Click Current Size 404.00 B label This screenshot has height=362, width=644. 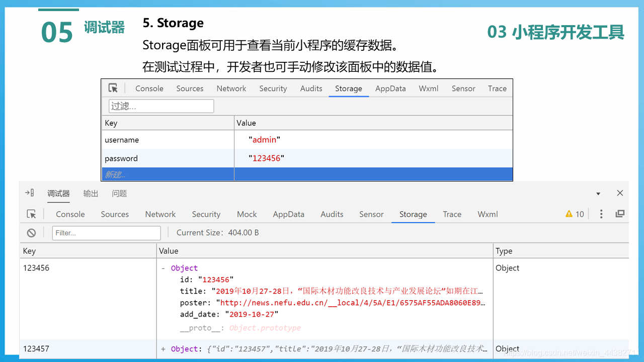click(x=218, y=233)
